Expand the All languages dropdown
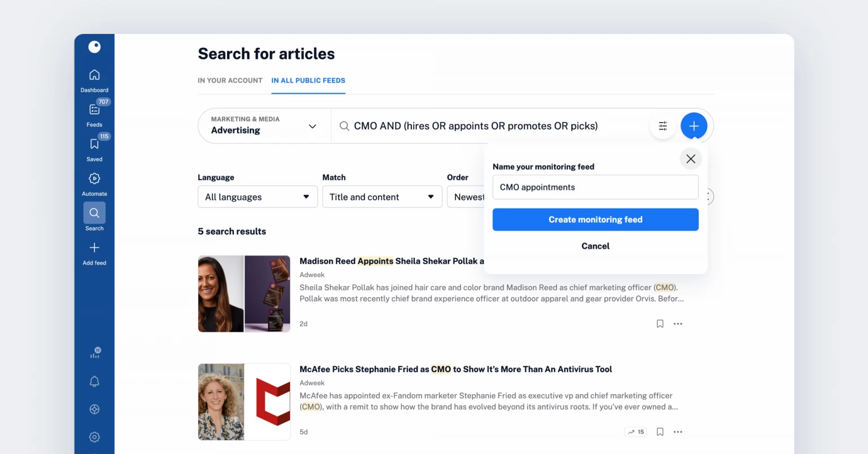 pyautogui.click(x=257, y=197)
